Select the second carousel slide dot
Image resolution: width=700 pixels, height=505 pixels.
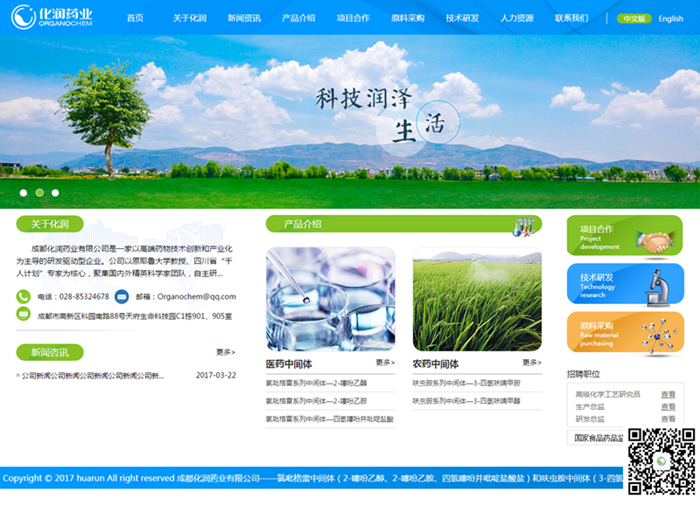(x=39, y=192)
